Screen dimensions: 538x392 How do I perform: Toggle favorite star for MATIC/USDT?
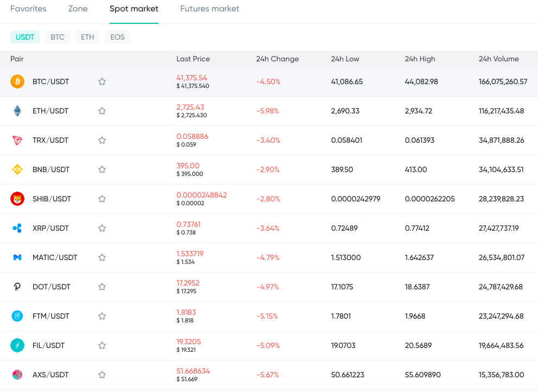click(102, 257)
